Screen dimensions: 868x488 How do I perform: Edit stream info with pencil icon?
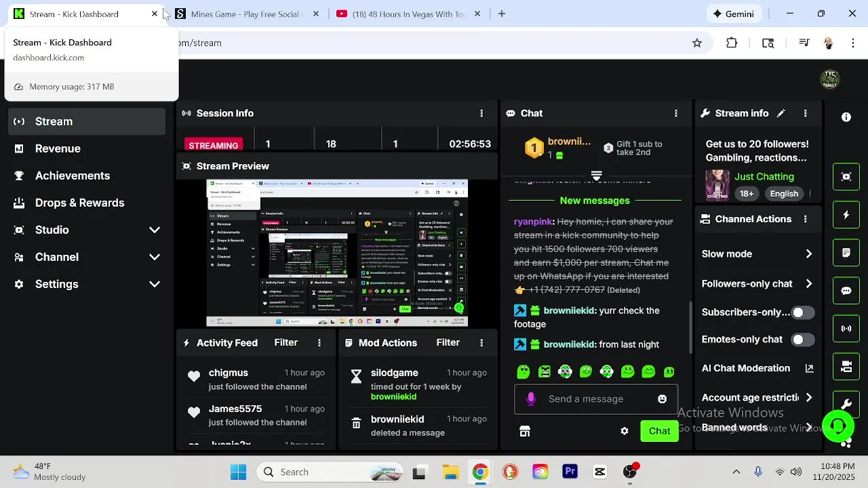[781, 113]
